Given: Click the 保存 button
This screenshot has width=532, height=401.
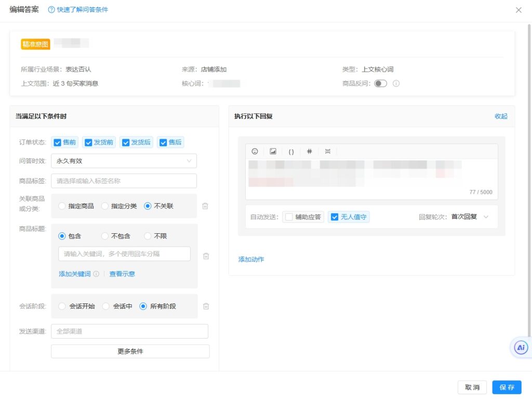Looking at the screenshot, I should pyautogui.click(x=507, y=387).
